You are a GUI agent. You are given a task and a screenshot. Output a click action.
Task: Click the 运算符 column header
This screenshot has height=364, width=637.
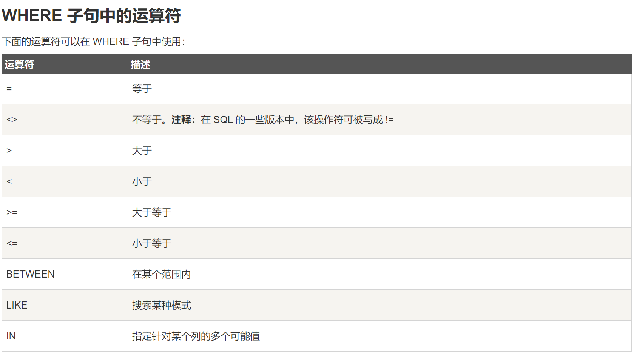tap(19, 65)
